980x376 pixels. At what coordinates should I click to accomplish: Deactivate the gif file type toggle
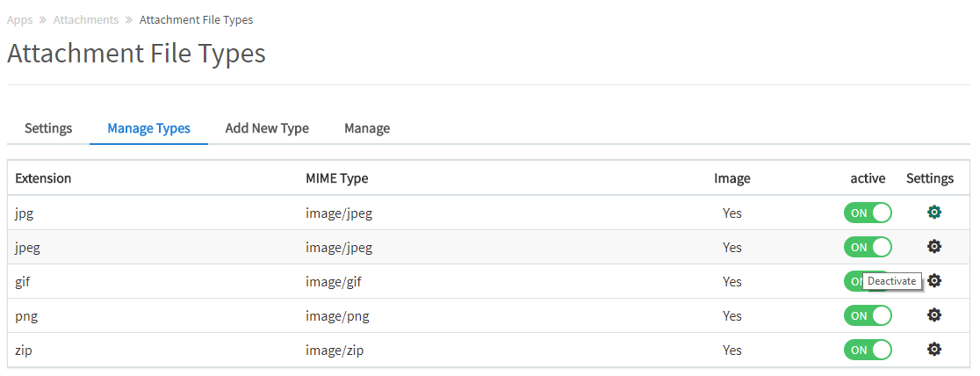[855, 281]
